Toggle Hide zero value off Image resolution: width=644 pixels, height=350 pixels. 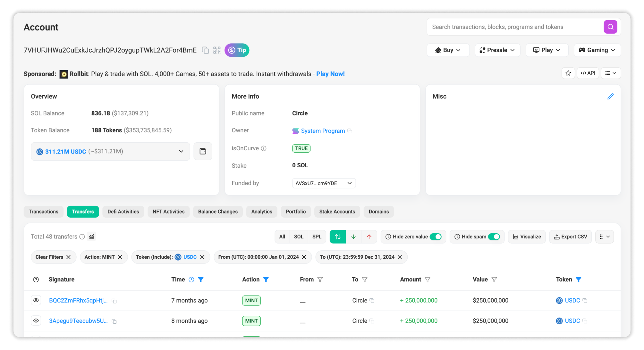436,237
